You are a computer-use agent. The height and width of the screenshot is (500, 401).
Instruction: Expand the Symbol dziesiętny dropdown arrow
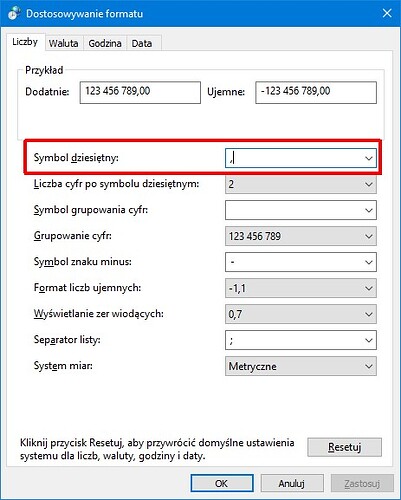pyautogui.click(x=369, y=158)
